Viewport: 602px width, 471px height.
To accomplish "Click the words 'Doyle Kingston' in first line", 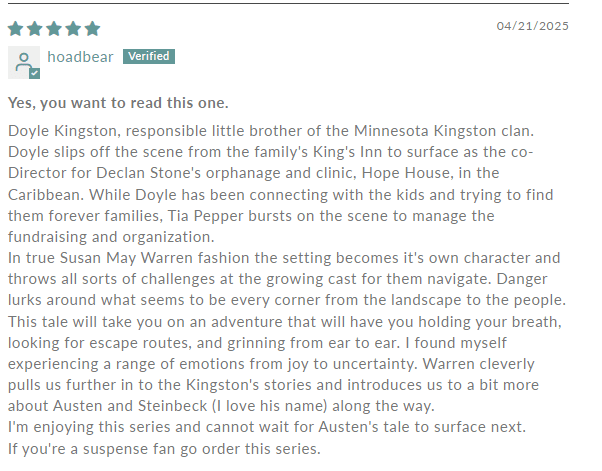I will pos(64,131).
